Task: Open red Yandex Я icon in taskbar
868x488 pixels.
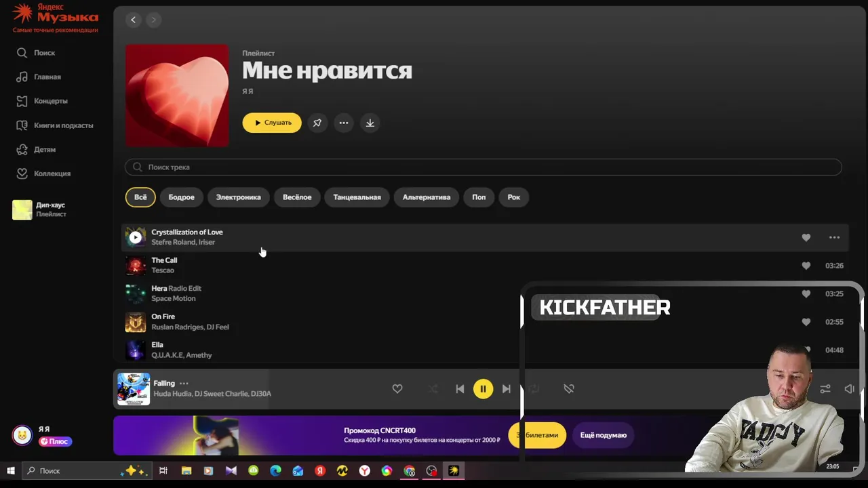Action: (x=320, y=470)
